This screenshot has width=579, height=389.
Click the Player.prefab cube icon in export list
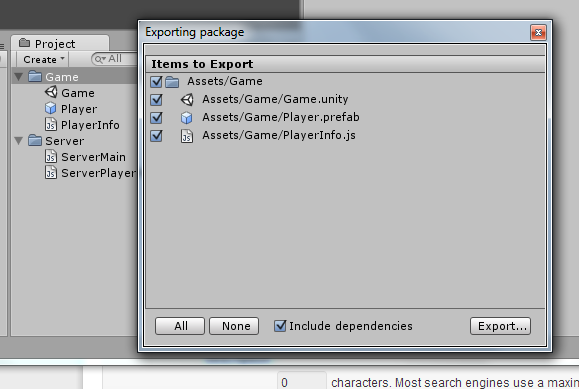click(186, 118)
